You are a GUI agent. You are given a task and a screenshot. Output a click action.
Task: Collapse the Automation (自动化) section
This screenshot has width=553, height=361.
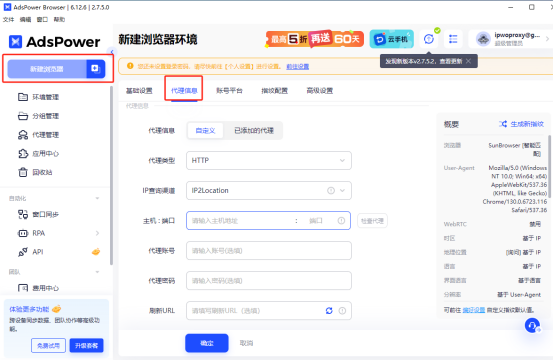(97, 198)
